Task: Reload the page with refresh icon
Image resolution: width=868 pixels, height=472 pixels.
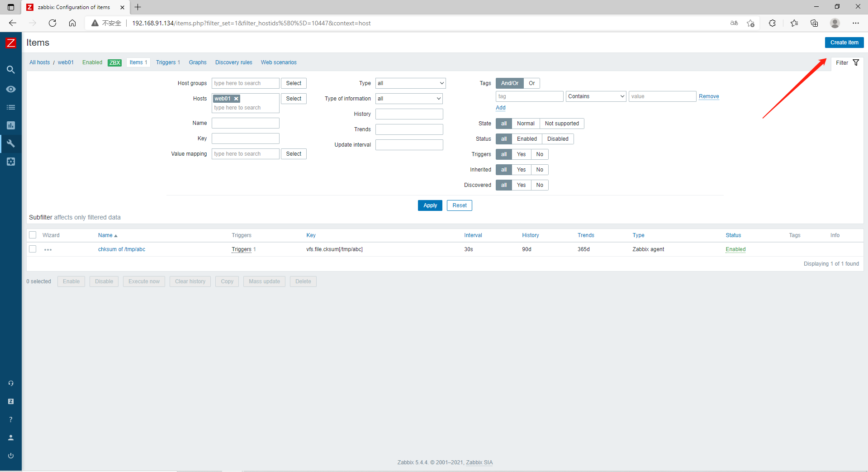Action: (52, 23)
